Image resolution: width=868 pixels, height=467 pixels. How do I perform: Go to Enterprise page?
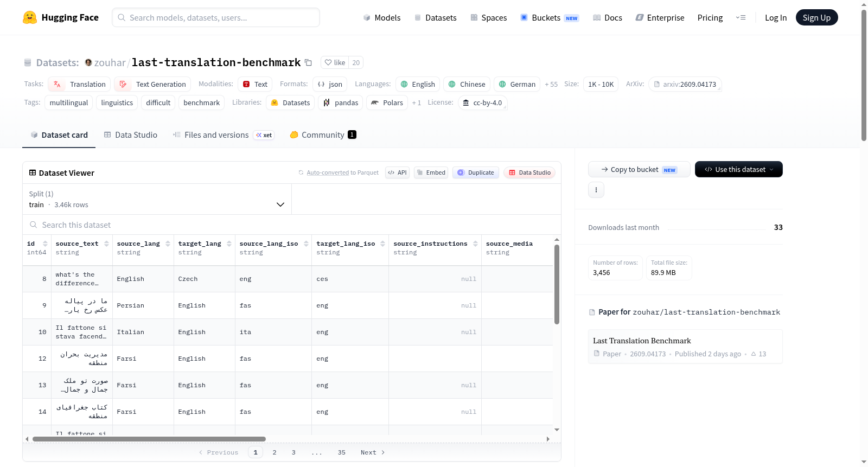pyautogui.click(x=660, y=17)
